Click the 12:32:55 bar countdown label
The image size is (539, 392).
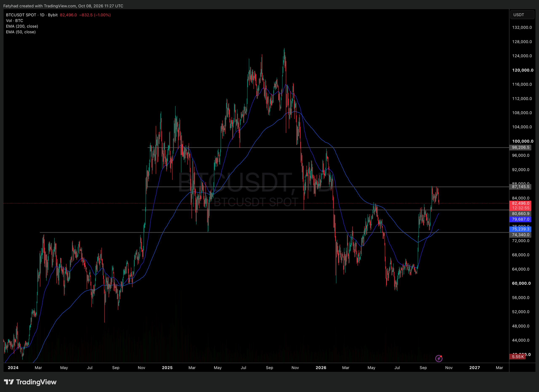(520, 208)
